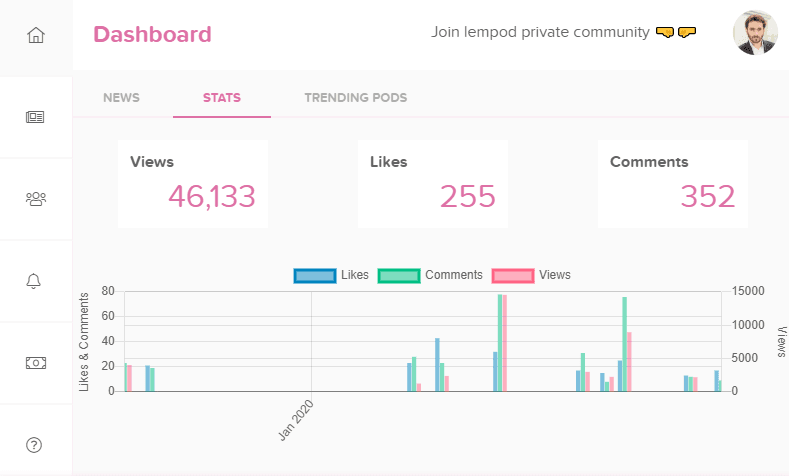Open the pods group sidebar icon
The image size is (789, 476).
click(x=36, y=199)
